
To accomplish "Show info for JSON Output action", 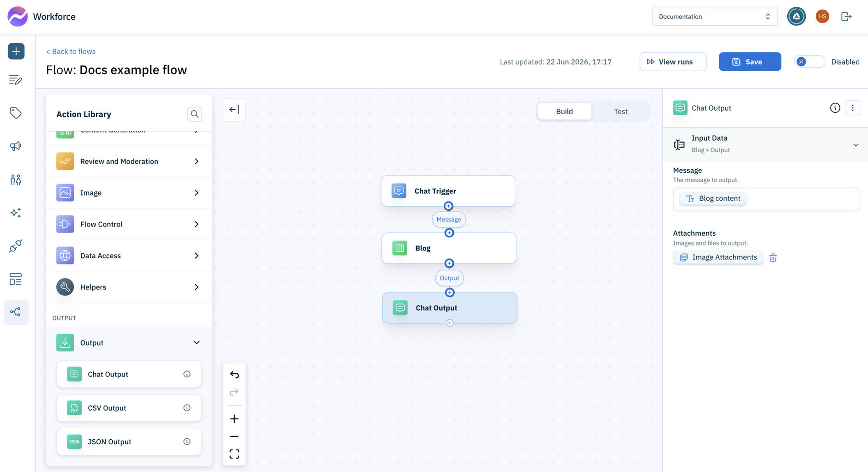I will pos(187,442).
